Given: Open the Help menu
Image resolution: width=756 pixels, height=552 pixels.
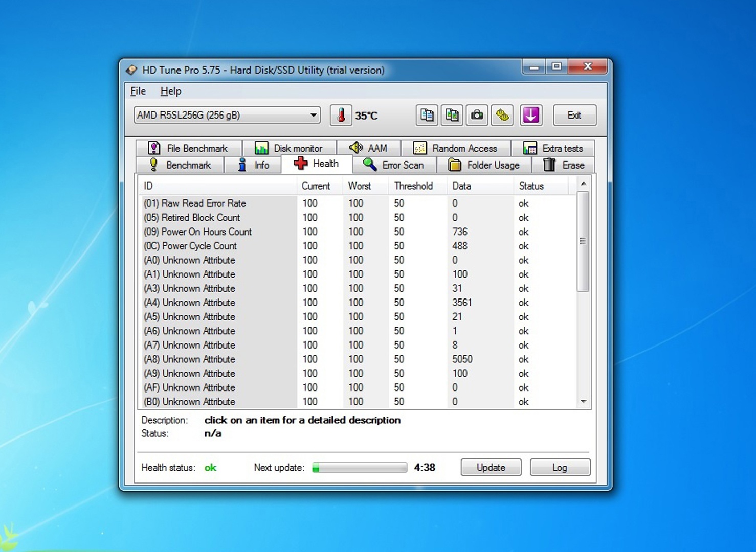Looking at the screenshot, I should coord(170,91).
